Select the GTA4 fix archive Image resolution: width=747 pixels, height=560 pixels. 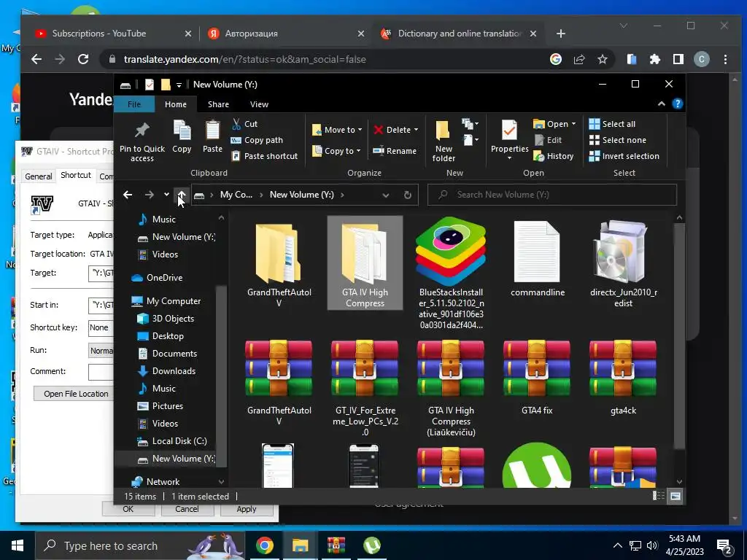click(537, 378)
